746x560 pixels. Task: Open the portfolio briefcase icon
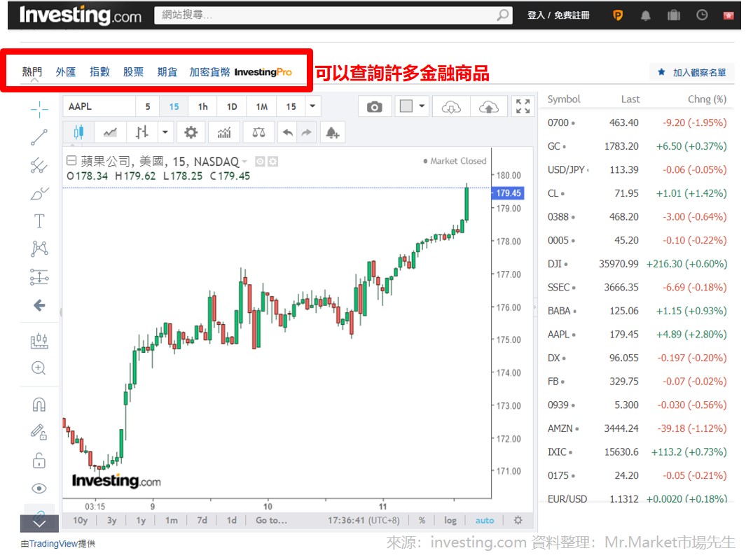click(674, 15)
